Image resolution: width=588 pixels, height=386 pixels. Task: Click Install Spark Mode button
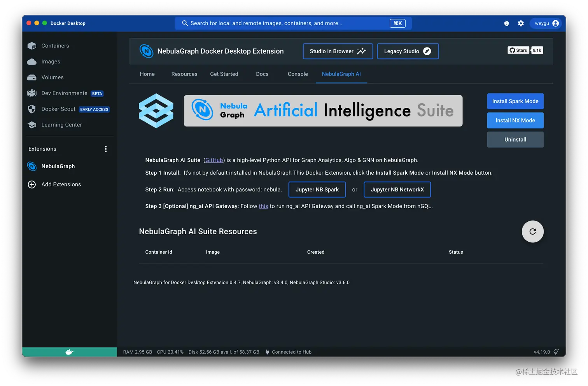515,101
